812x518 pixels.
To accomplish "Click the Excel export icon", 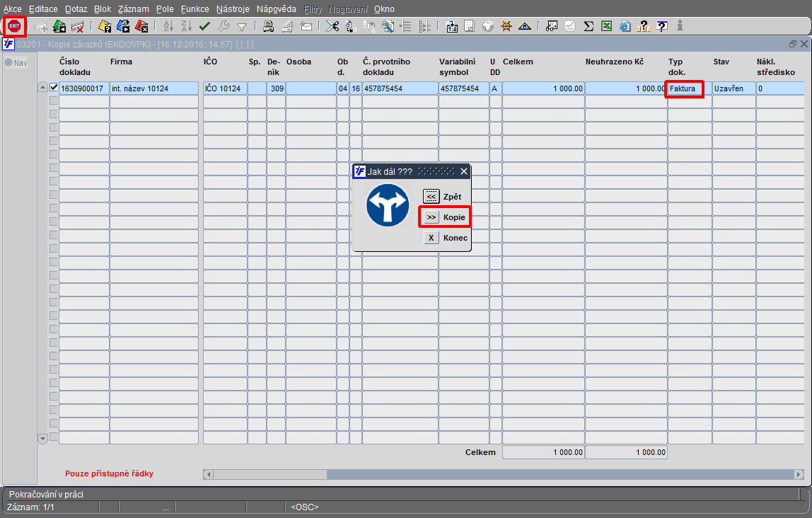I will point(606,26).
